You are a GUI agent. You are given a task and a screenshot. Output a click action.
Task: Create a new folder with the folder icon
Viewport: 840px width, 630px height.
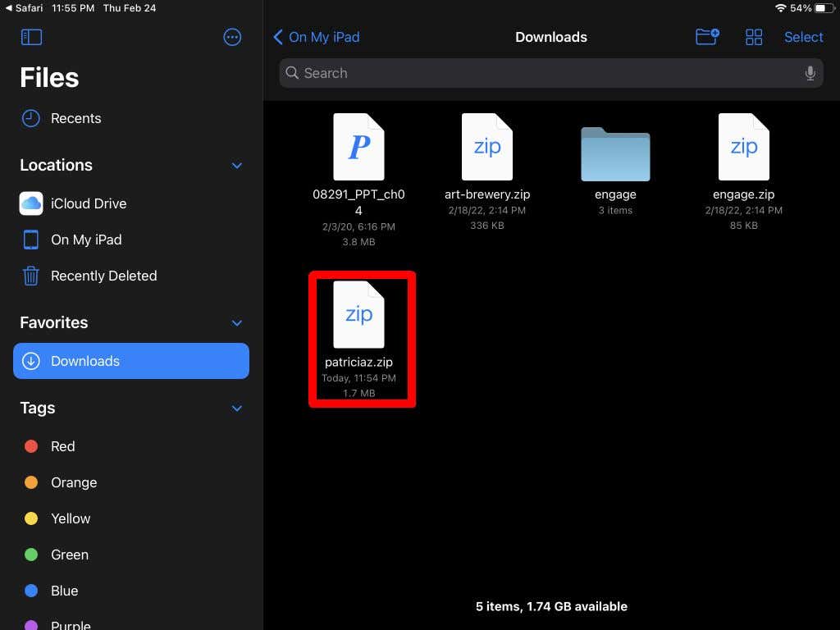click(706, 37)
